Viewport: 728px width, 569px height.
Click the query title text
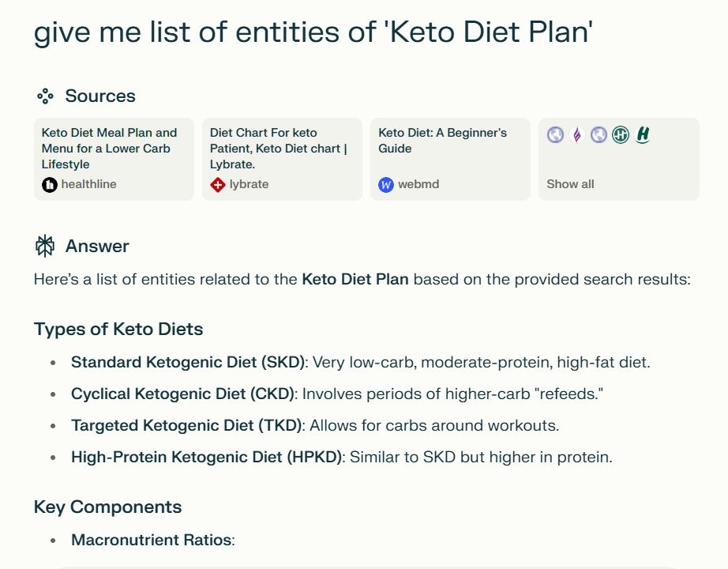313,33
